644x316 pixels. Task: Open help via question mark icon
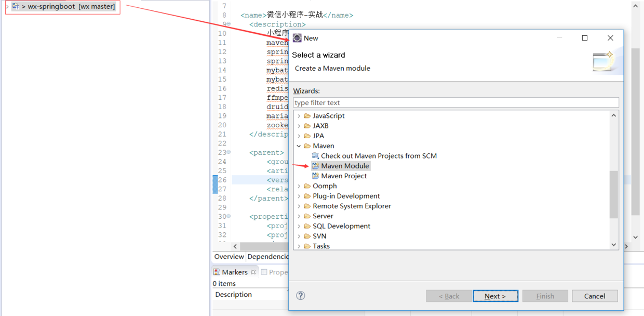coord(301,295)
